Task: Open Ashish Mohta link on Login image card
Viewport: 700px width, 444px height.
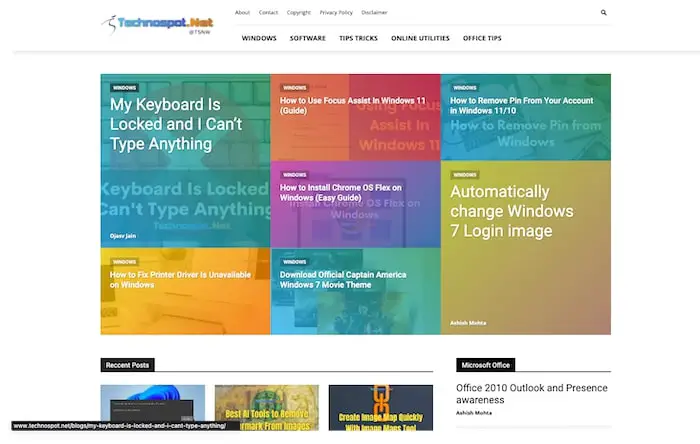Action: (x=468, y=323)
